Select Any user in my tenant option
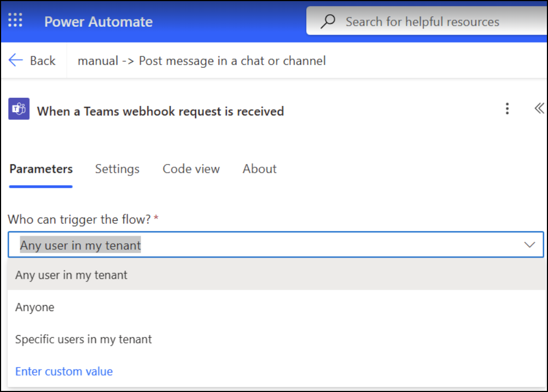 276,276
